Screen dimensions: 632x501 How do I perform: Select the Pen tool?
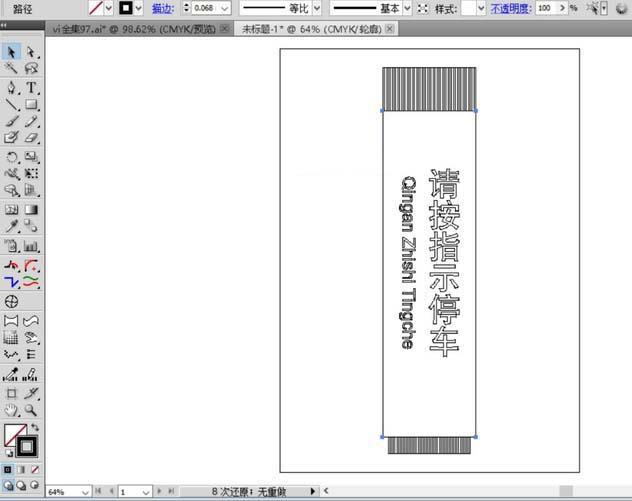[11, 87]
